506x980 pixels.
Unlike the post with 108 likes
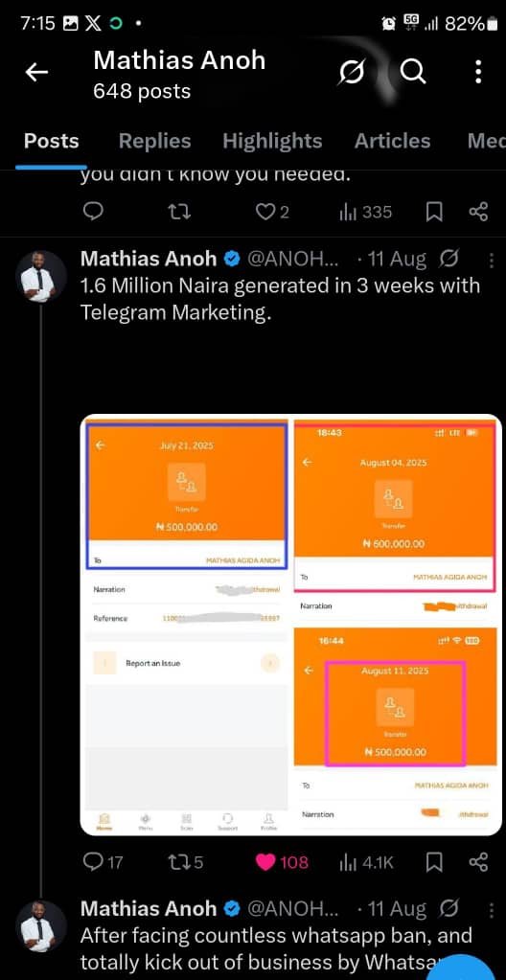tap(282, 862)
